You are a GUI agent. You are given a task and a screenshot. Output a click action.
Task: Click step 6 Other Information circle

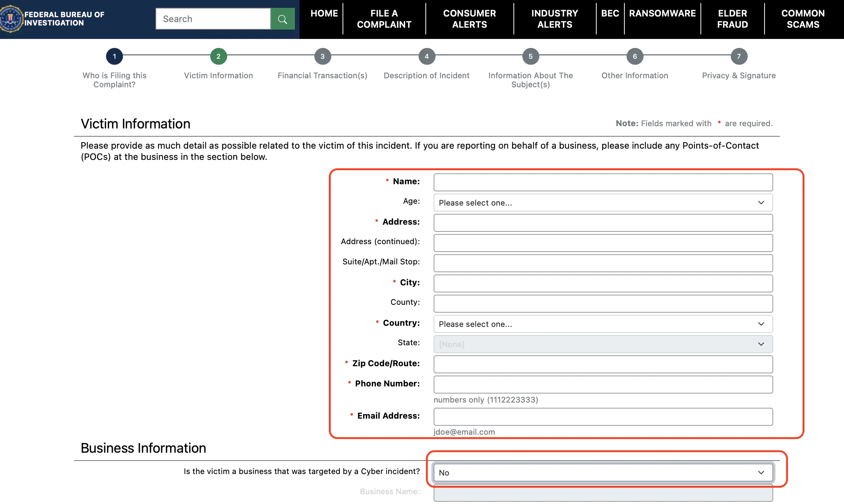click(x=635, y=57)
